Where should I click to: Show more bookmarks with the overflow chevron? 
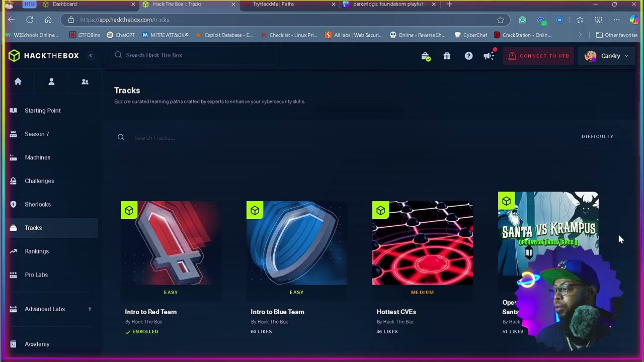(x=580, y=35)
